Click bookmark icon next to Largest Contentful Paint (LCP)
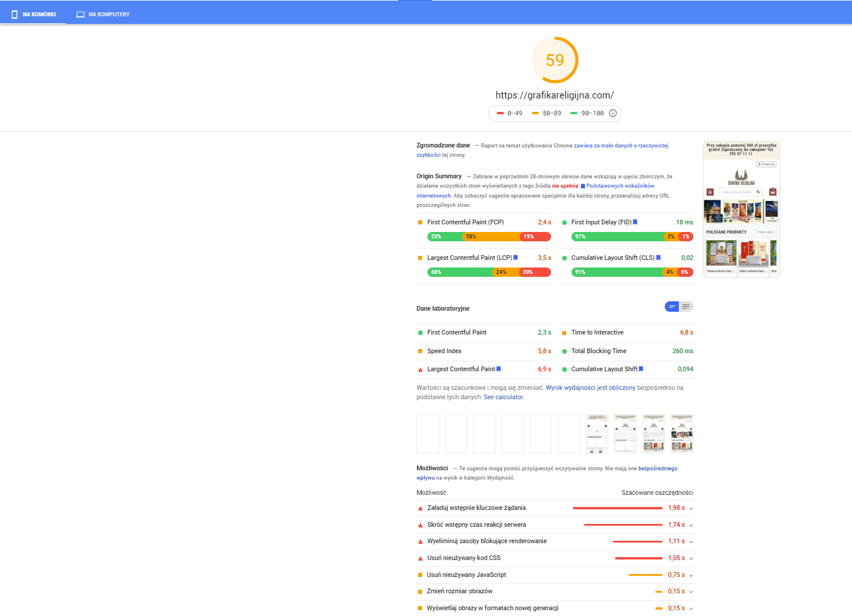The height and width of the screenshot is (616, 852). 516,258
